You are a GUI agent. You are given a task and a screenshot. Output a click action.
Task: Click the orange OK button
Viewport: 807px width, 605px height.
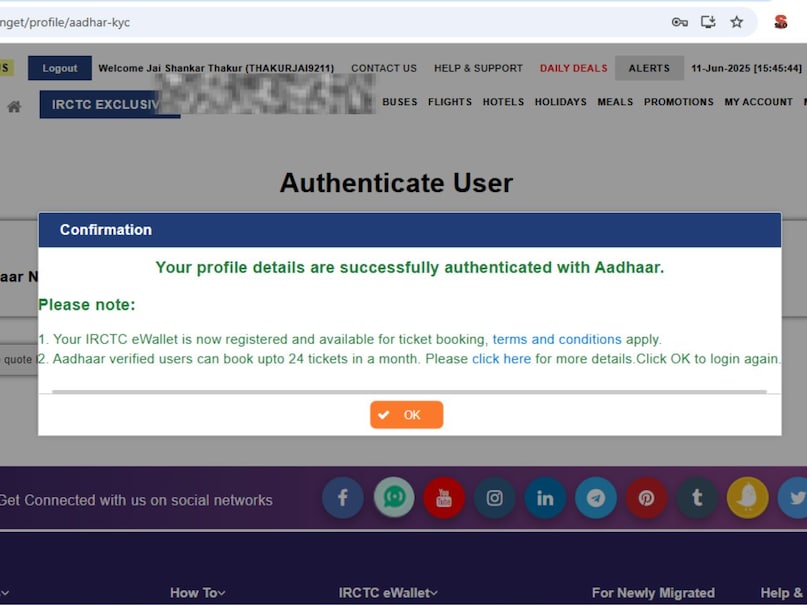coord(406,415)
